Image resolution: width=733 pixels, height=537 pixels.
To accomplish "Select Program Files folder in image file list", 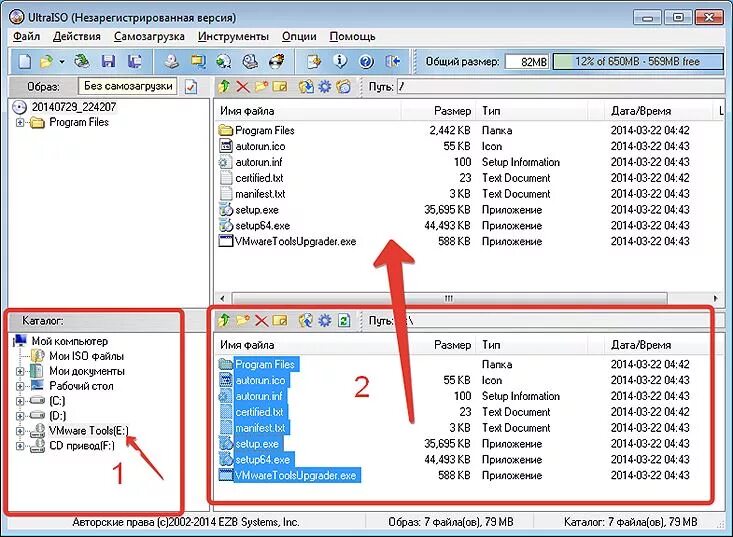I will [265, 130].
